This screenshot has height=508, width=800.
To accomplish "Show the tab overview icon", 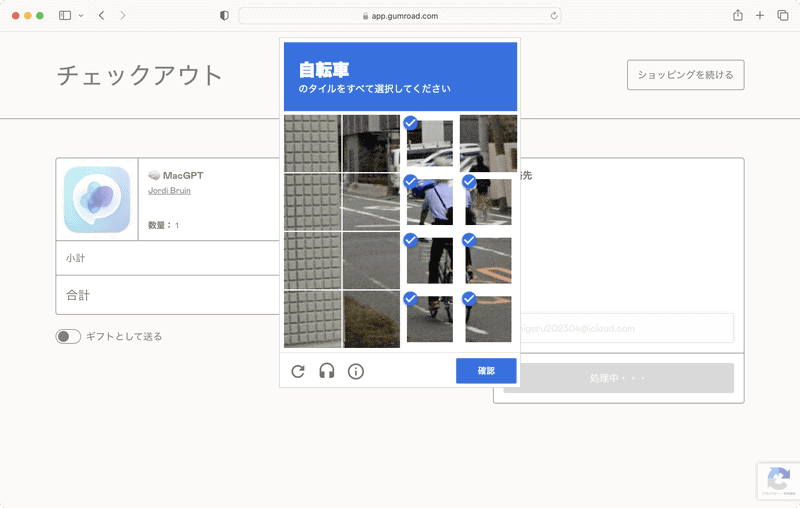I will click(783, 15).
